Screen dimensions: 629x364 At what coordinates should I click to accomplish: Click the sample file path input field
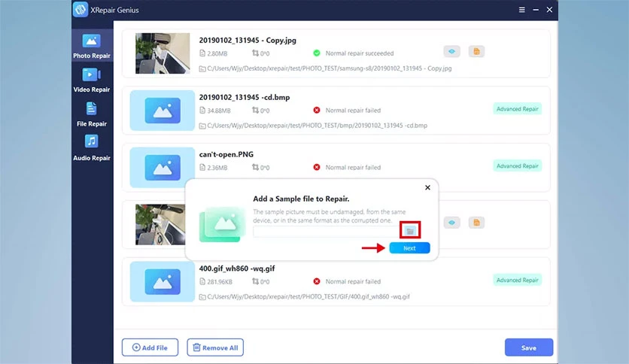326,232
